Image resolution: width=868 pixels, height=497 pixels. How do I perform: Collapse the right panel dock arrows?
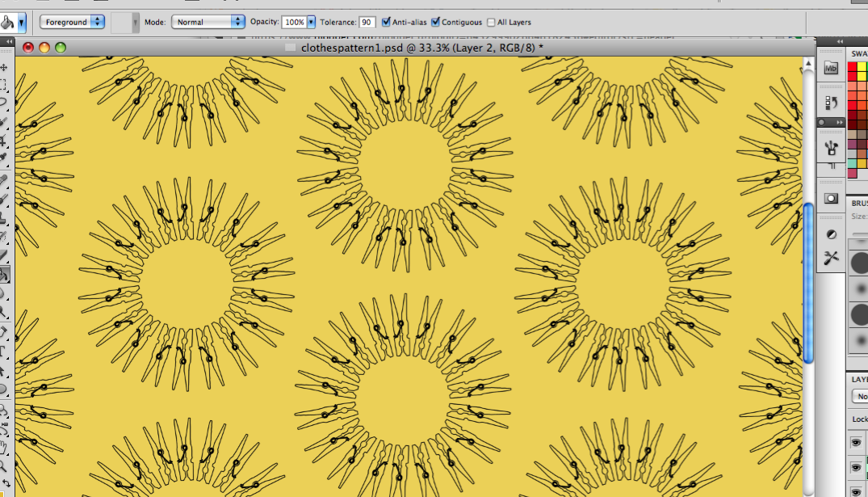click(840, 41)
